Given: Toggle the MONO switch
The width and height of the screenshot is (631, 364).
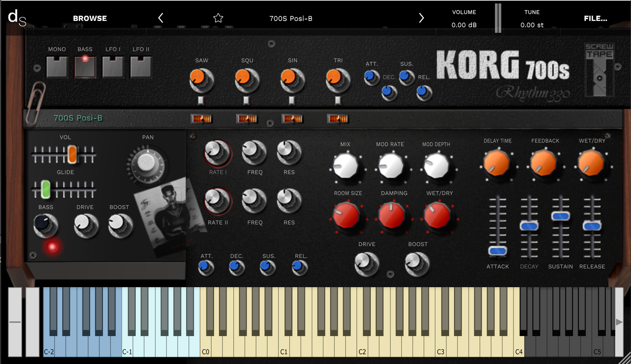Looking at the screenshot, I should 57,67.
